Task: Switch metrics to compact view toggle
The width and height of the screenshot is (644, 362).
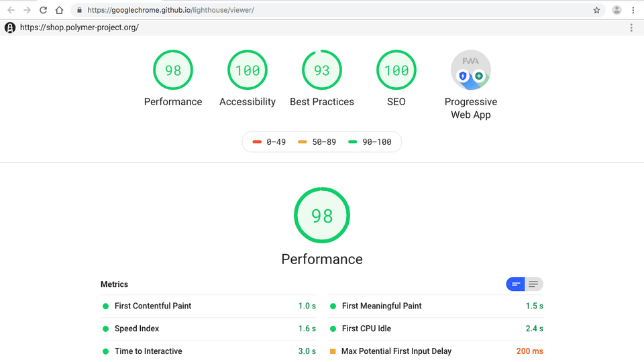Action: (515, 284)
